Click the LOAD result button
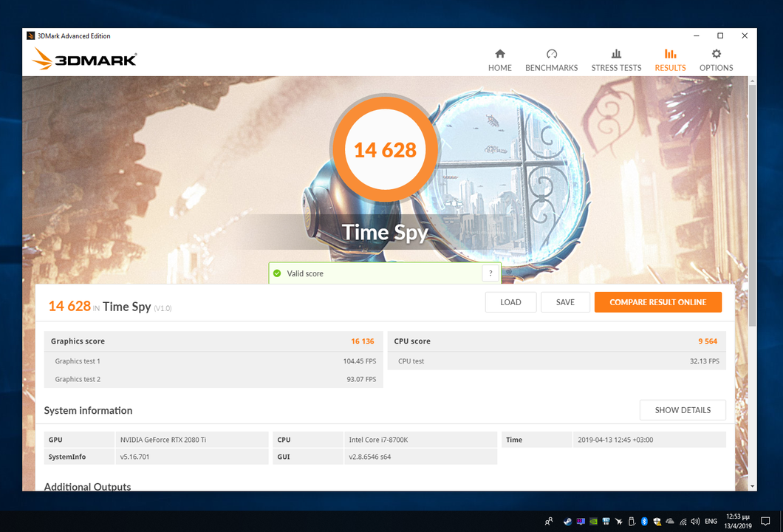 510,302
